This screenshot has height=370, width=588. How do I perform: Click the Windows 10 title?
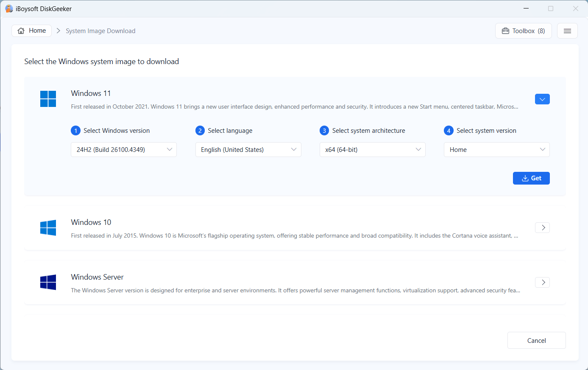point(91,222)
